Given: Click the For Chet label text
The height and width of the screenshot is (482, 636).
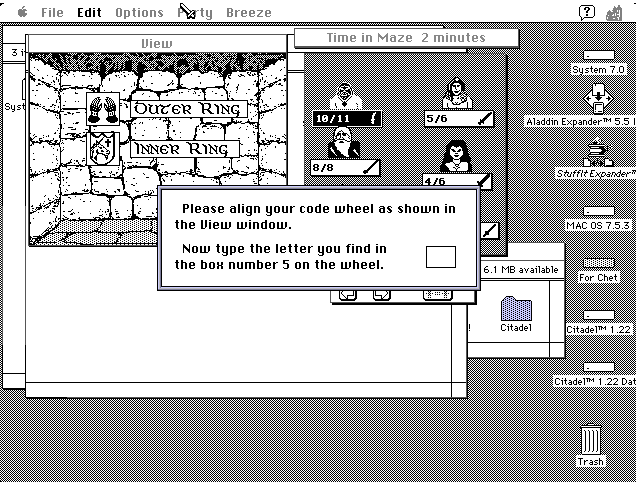Looking at the screenshot, I should click(x=598, y=278).
